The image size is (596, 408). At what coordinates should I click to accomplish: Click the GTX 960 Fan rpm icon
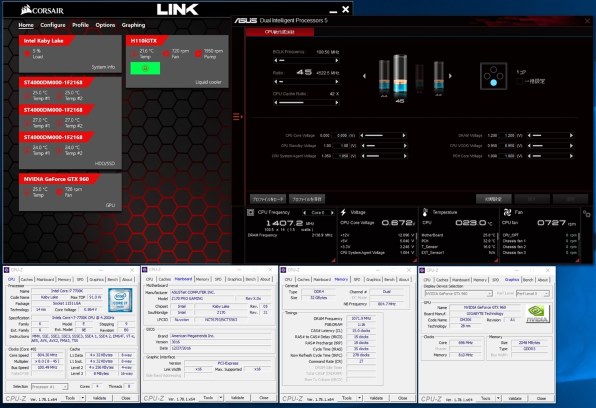(59, 192)
